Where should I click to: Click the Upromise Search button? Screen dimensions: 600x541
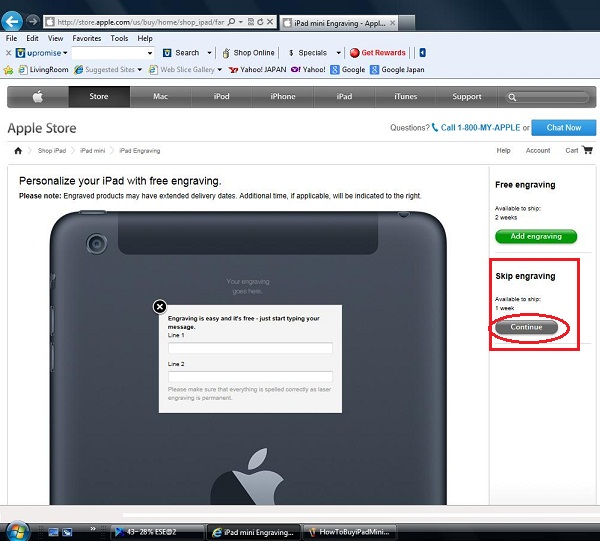(181, 53)
